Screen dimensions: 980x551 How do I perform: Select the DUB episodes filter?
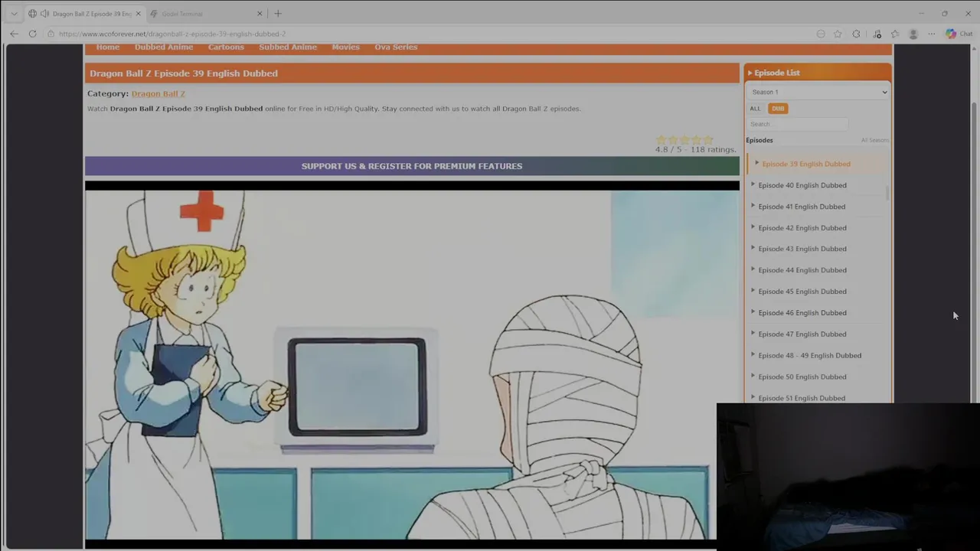(x=778, y=109)
